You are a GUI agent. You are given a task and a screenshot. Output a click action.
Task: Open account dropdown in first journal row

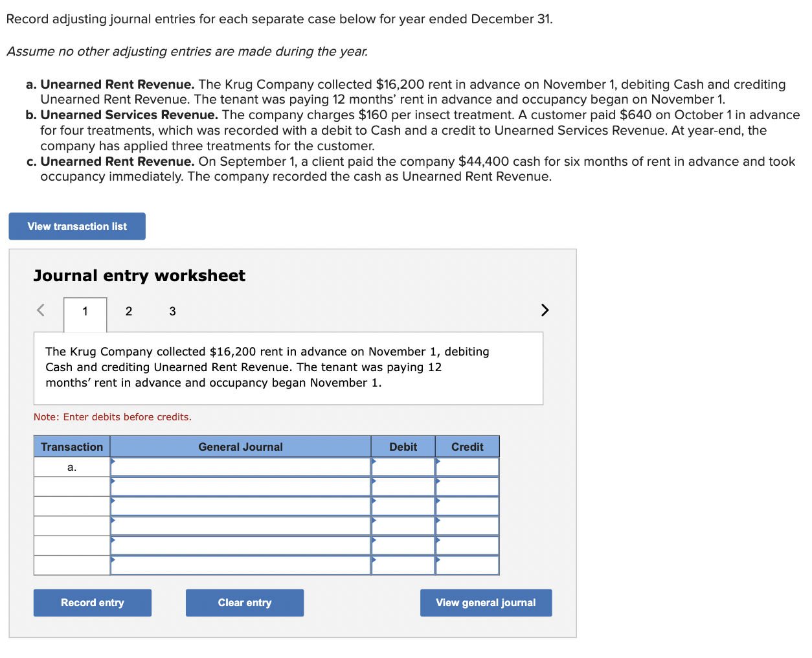click(240, 466)
